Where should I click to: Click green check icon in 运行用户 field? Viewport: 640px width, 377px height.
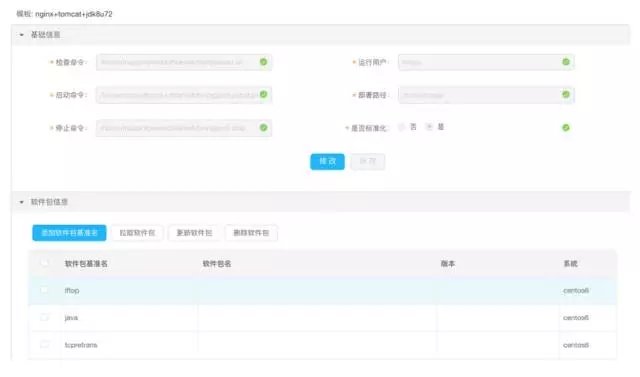click(x=566, y=62)
